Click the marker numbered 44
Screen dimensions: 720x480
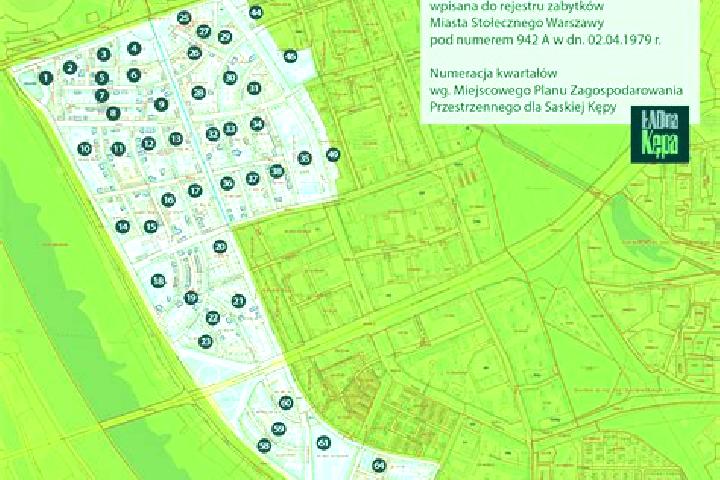[x=256, y=12]
